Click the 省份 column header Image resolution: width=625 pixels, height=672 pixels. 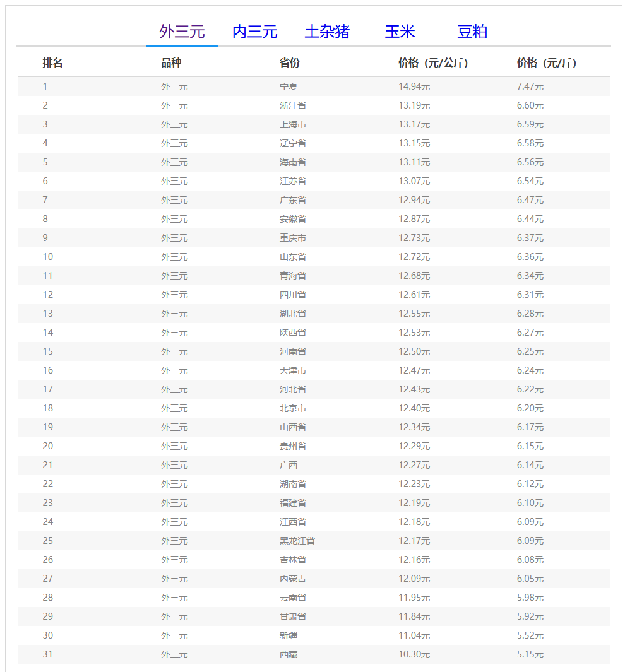(290, 63)
